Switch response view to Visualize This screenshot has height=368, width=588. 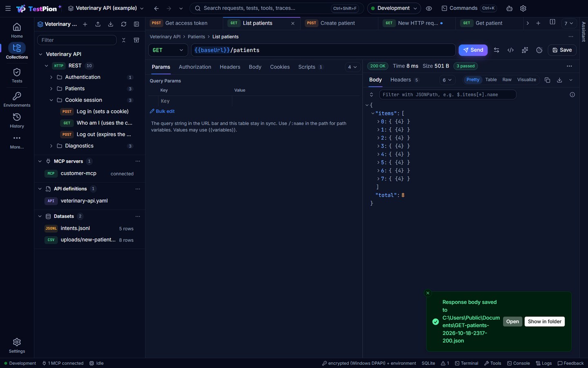[x=527, y=80]
